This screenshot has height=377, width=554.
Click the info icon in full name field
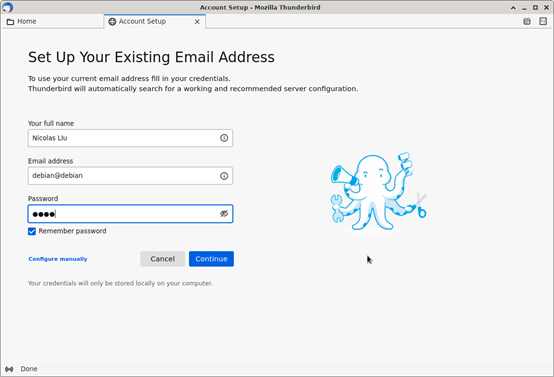[x=224, y=138]
